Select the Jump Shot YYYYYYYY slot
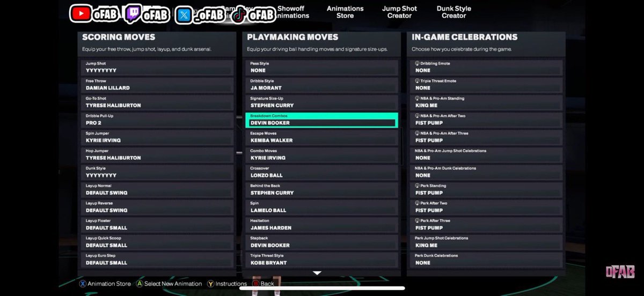The image size is (644, 296). [158, 67]
